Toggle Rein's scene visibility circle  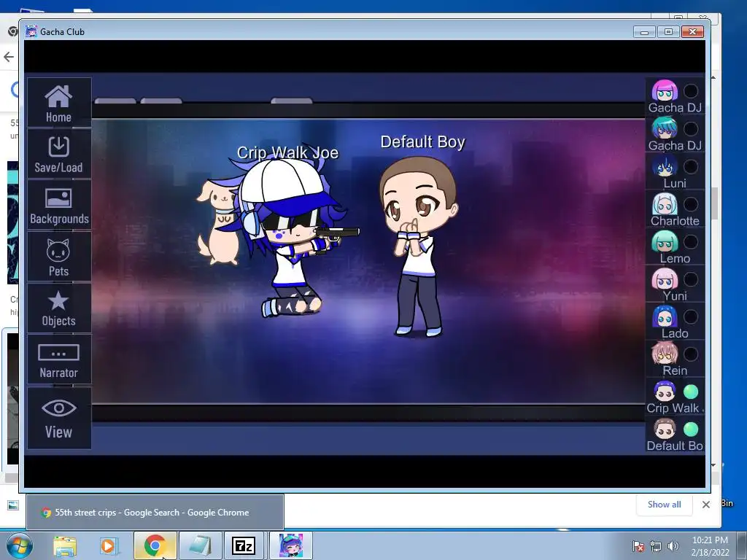[x=691, y=354]
